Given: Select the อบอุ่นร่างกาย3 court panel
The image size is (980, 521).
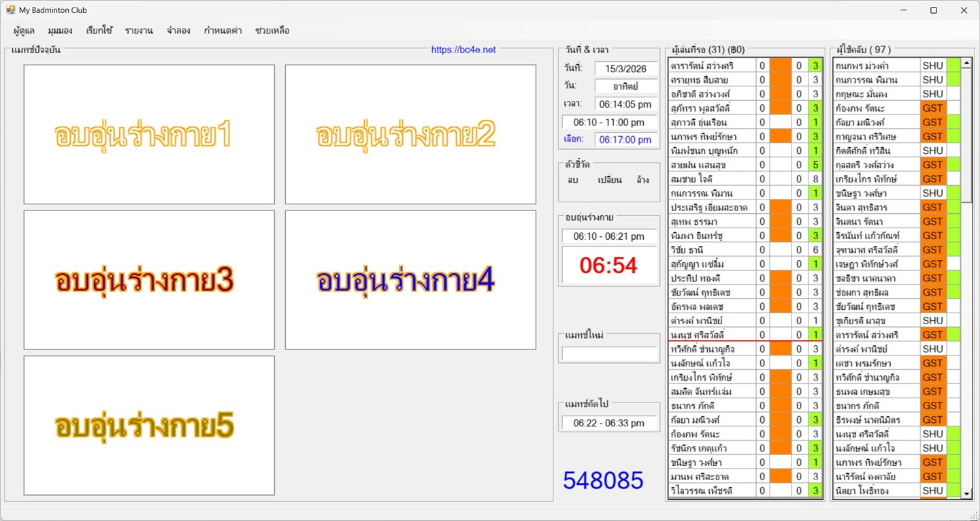Looking at the screenshot, I should point(149,280).
